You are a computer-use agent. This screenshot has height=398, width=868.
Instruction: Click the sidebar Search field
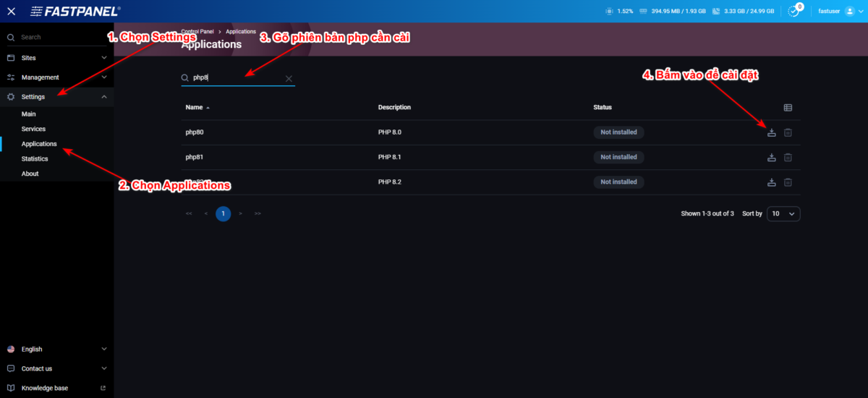click(57, 37)
